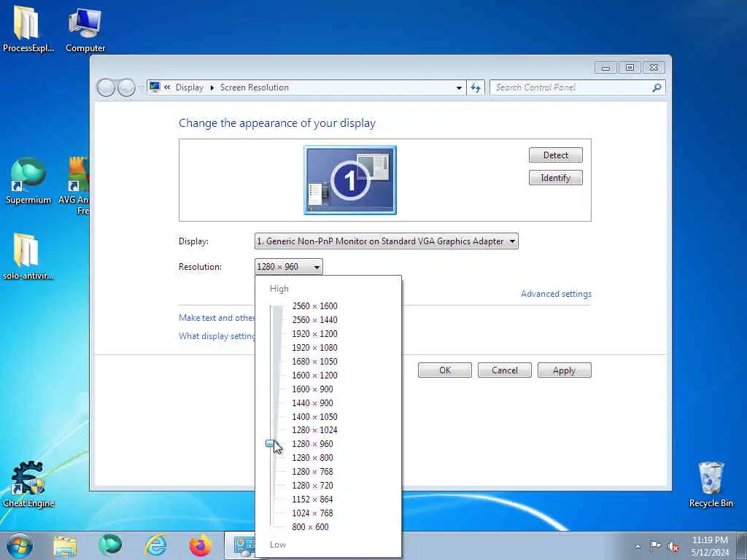Open the Recycle Bin
This screenshot has height=560, width=747.
(x=711, y=484)
